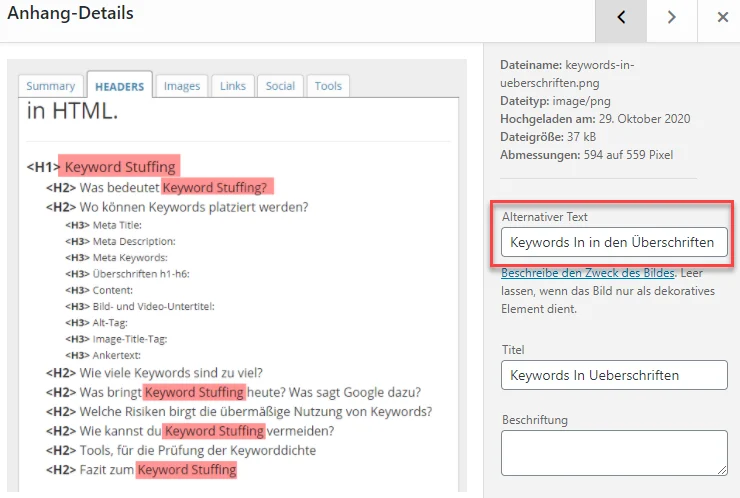Open 'Beschreibe den Zweck des Bildes' link
This screenshot has width=740, height=498.
(x=588, y=272)
